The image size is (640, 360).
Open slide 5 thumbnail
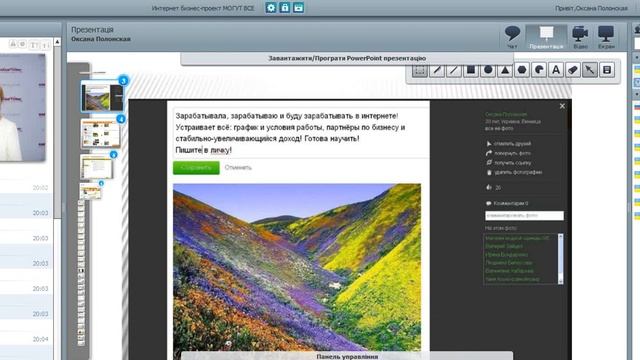(96, 167)
